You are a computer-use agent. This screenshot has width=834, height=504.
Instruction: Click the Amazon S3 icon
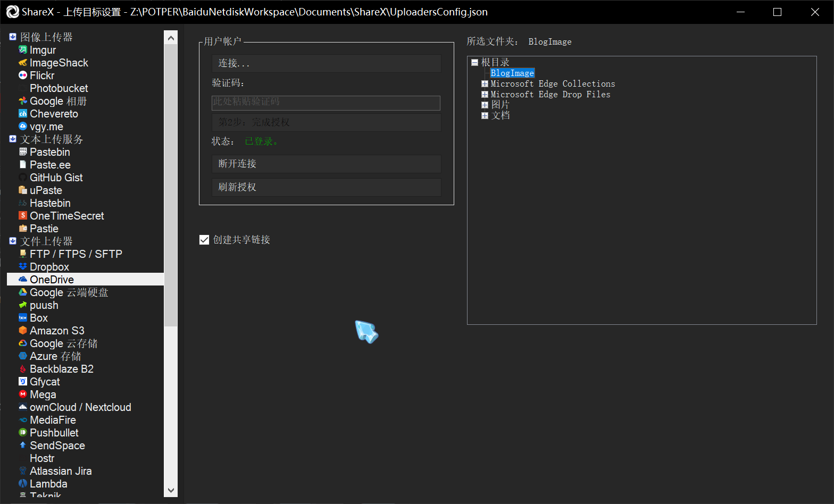click(x=23, y=331)
